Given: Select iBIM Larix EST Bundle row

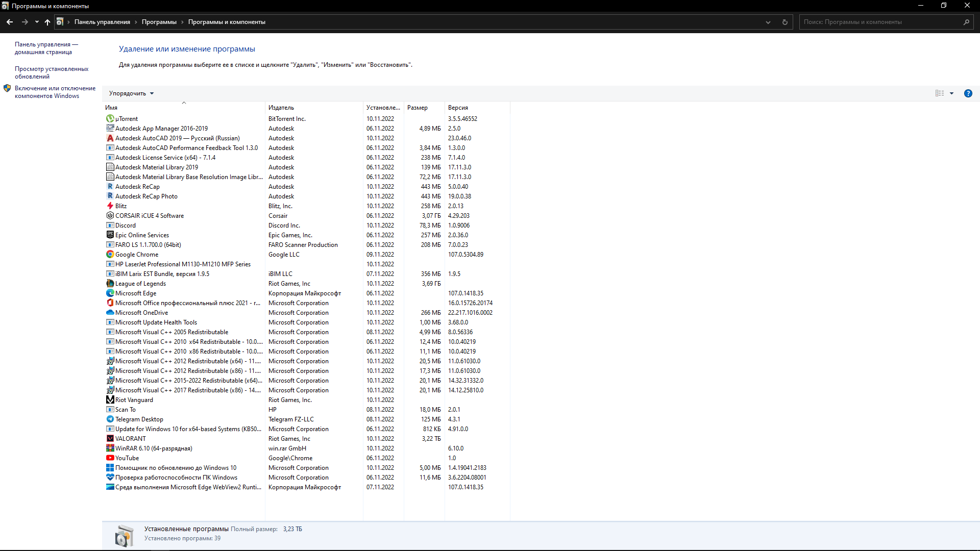Looking at the screenshot, I should coord(306,273).
